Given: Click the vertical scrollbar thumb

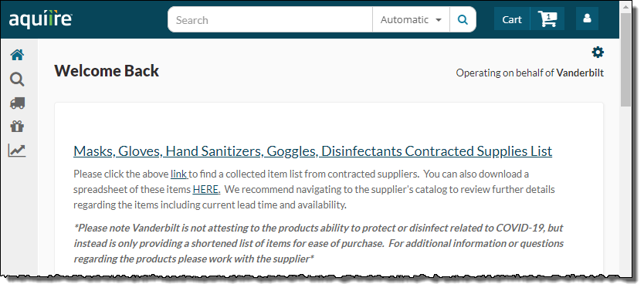Looking at the screenshot, I should [625, 59].
